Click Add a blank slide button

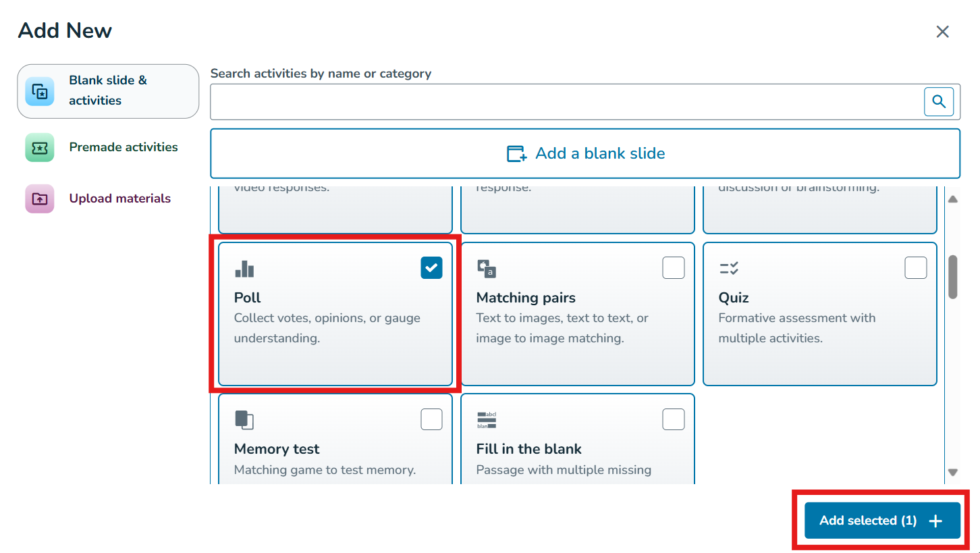584,153
